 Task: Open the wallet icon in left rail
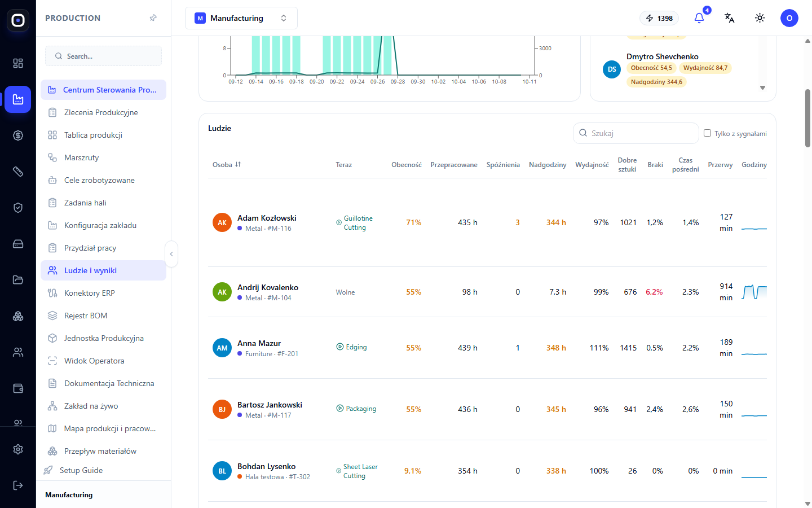click(x=18, y=388)
